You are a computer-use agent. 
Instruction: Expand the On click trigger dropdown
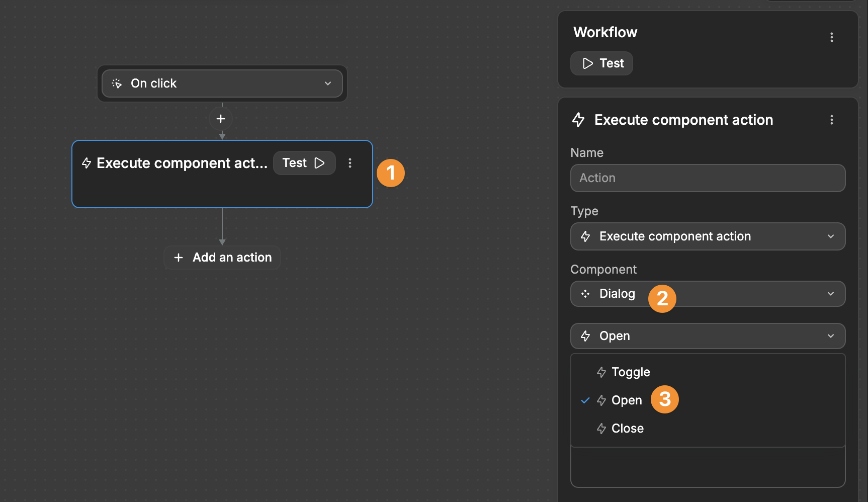point(327,83)
